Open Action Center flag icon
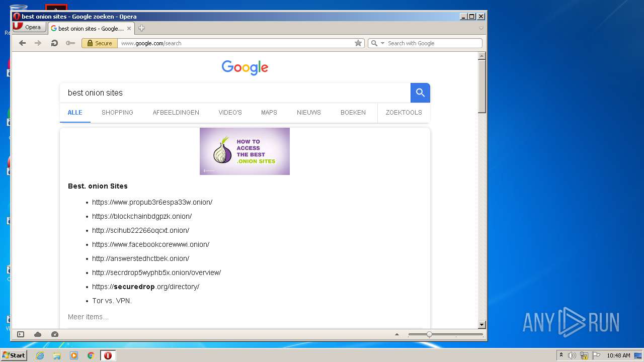Screen dimensions: 644x362 click(596, 355)
